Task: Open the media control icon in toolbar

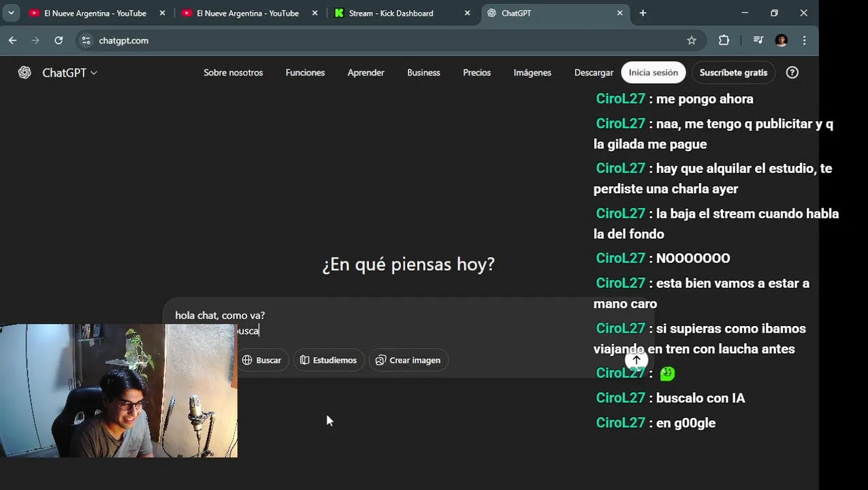Action: coord(758,40)
